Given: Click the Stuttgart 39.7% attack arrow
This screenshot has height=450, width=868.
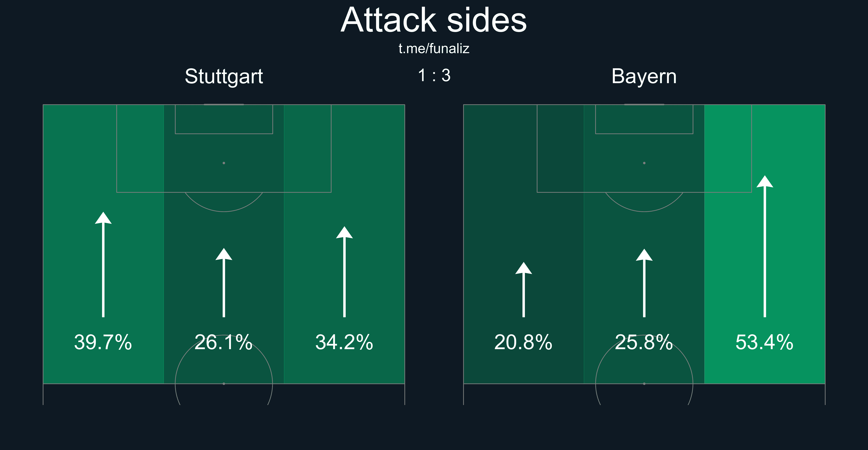Looking at the screenshot, I should 103,266.
